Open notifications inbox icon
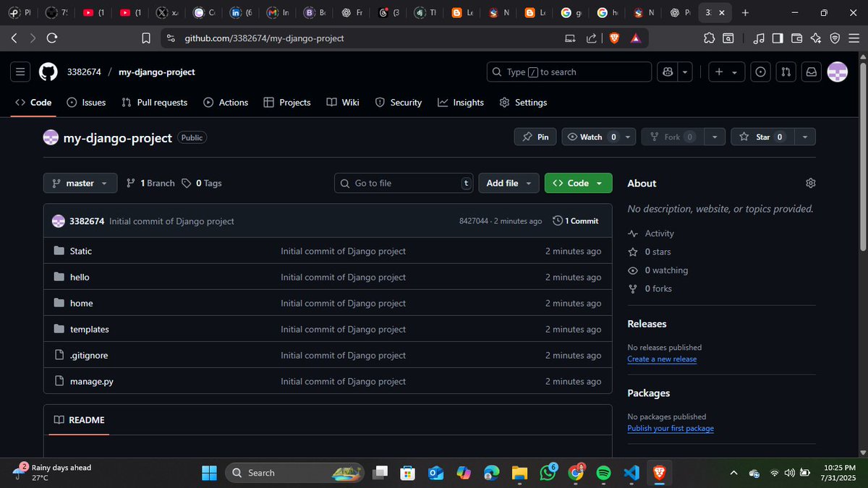Screen dimensions: 868x488 point(812,72)
